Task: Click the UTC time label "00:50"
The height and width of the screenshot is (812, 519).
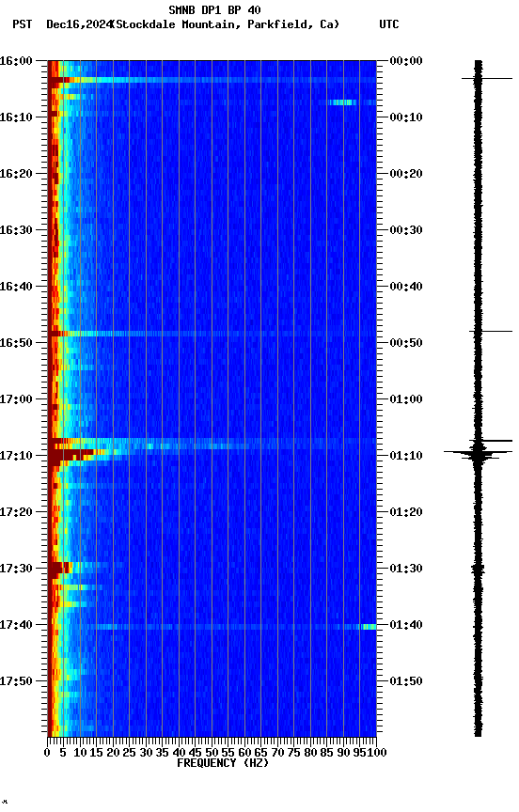Action: pos(405,343)
